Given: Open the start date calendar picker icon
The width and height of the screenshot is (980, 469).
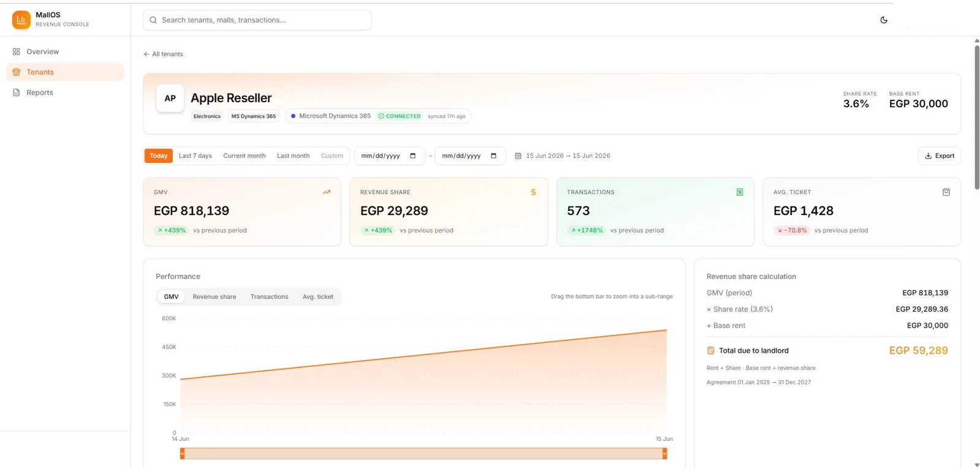Looking at the screenshot, I should (413, 156).
